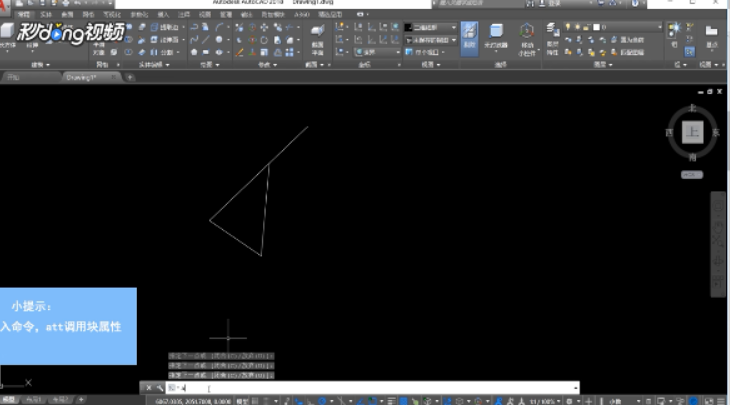Screen dimensions: 730x405
Task: Toggle snap mode in status bar
Action: click(266, 401)
